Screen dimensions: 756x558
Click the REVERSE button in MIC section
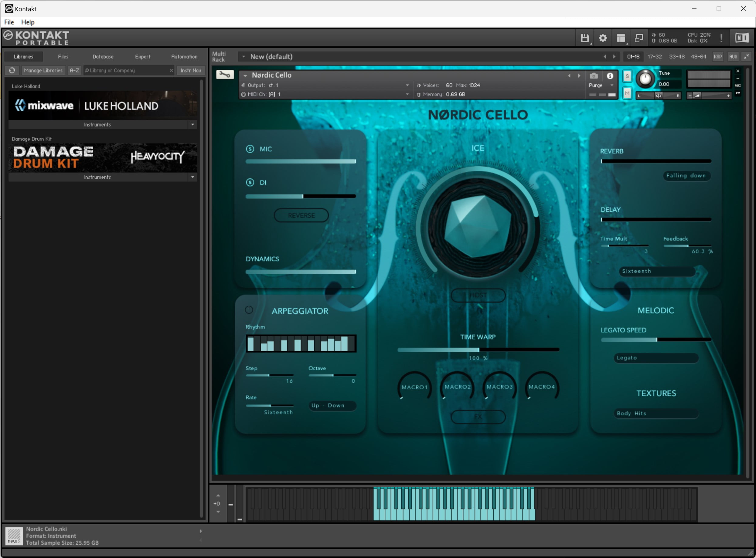click(301, 215)
